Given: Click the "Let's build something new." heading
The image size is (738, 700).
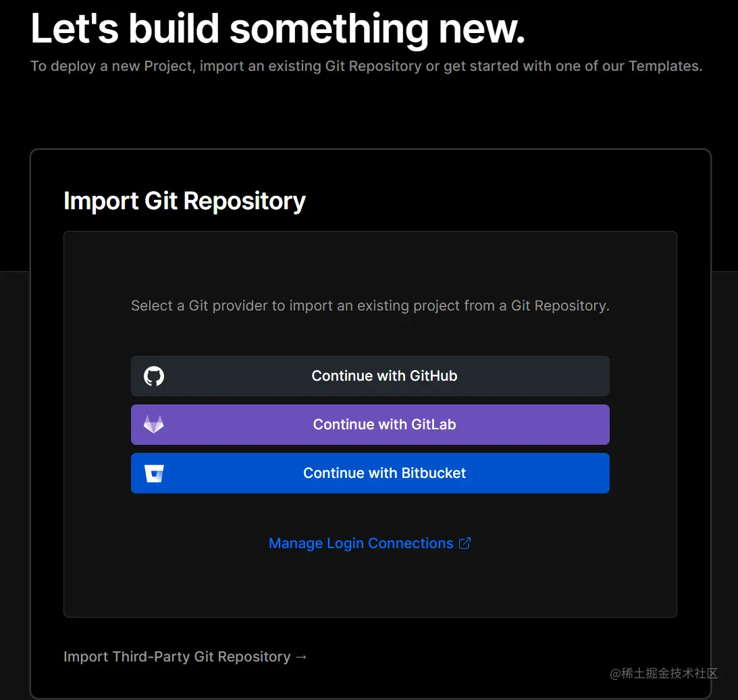Looking at the screenshot, I should point(278,29).
